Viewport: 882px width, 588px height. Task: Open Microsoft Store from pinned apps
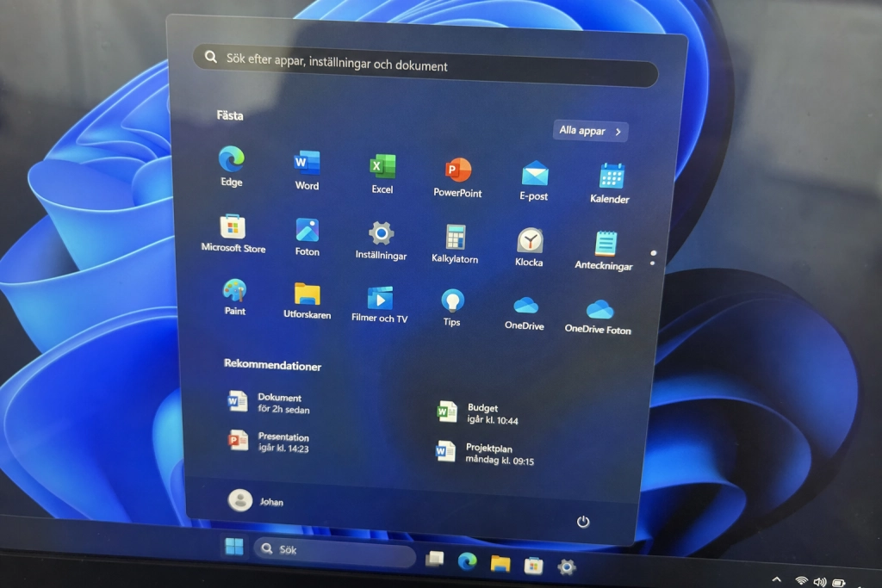pos(233,232)
